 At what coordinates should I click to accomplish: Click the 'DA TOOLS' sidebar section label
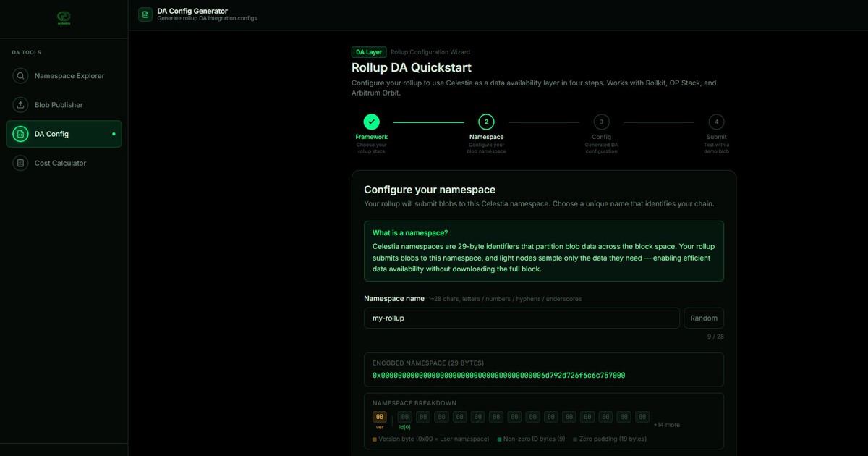click(27, 53)
